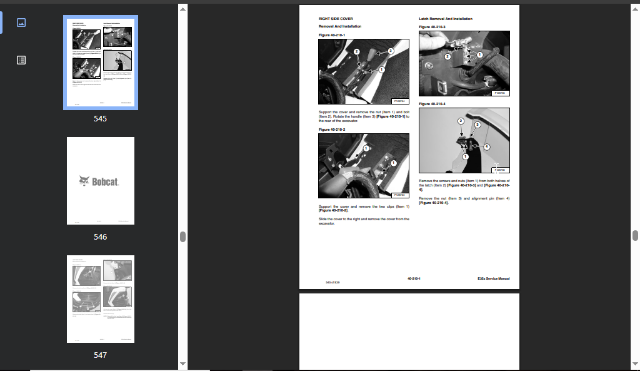The height and width of the screenshot is (371, 640).
Task: Click the page label 545
Action: tap(100, 119)
